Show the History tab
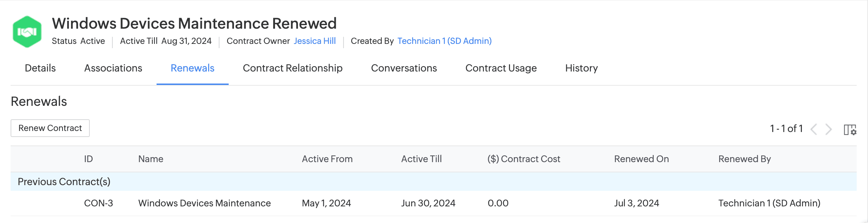This screenshot has height=223, width=868. click(581, 68)
